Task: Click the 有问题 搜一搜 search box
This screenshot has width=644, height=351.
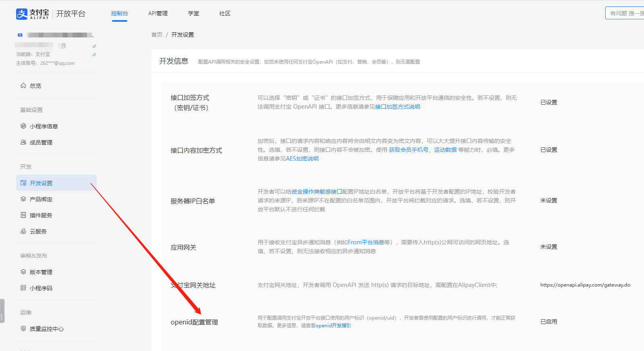Action: pos(625,13)
